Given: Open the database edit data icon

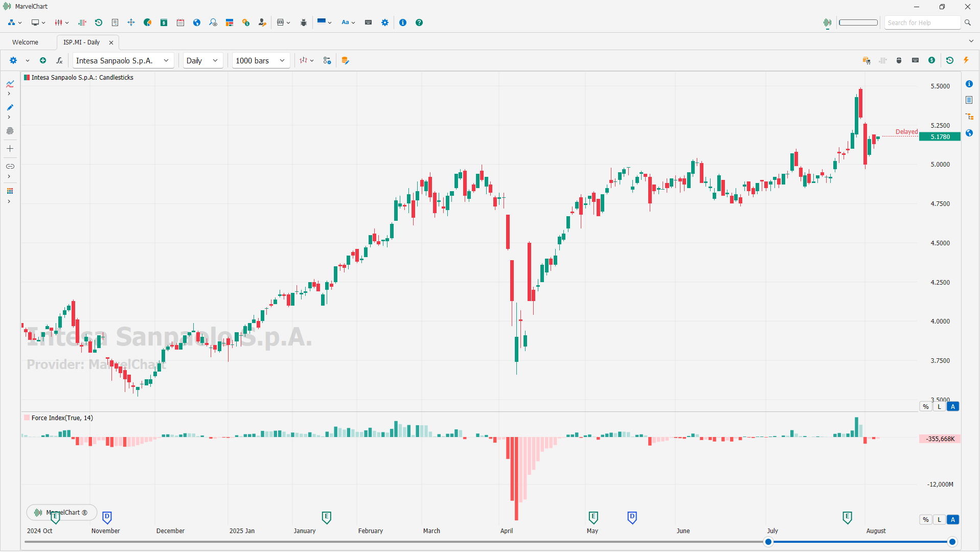Looking at the screenshot, I should pyautogui.click(x=346, y=60).
